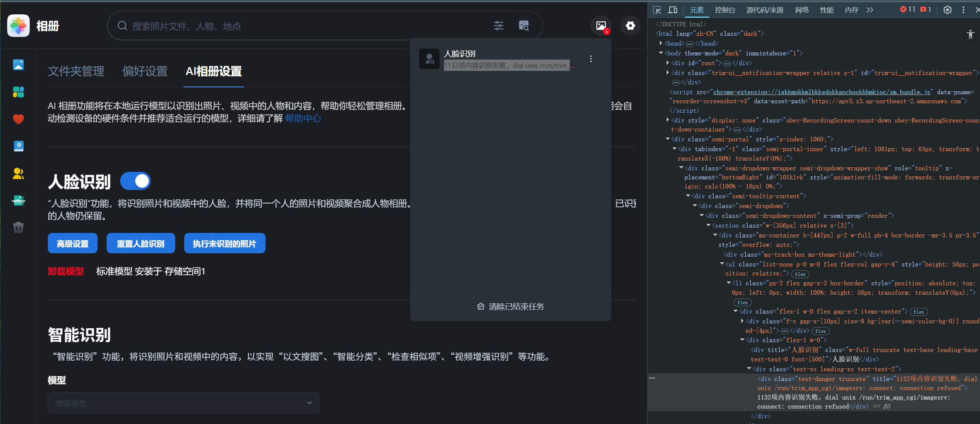Expand trim-ui notification-wrapper div
The width and height of the screenshot is (980, 424).
click(x=668, y=72)
